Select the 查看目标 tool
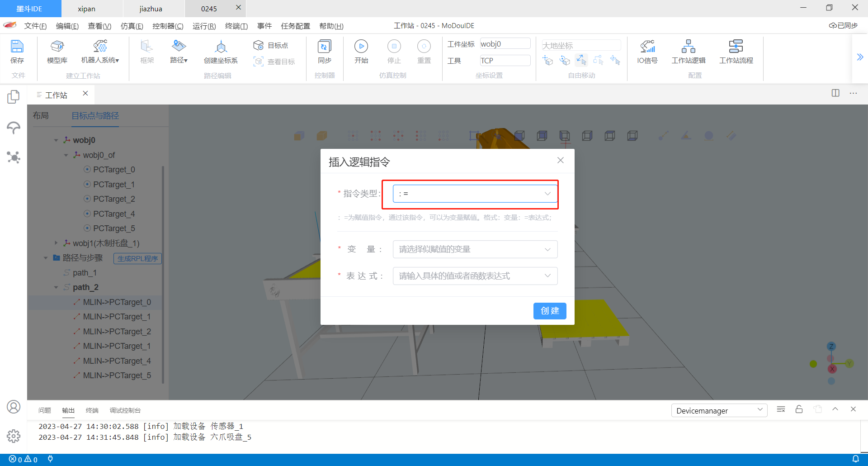The image size is (868, 466). point(275,62)
